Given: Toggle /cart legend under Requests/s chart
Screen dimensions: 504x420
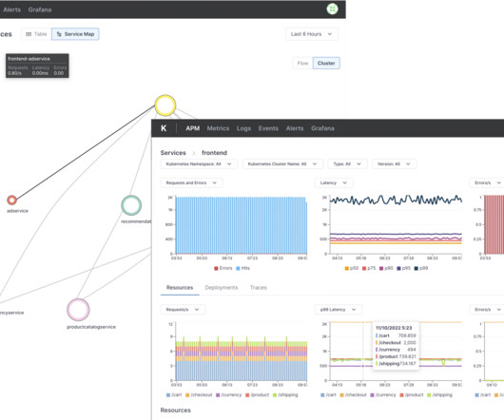Looking at the screenshot, I should pyautogui.click(x=174, y=395).
